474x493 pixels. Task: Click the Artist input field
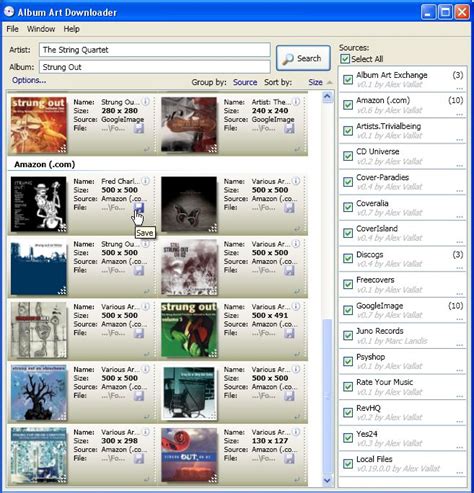pyautogui.click(x=155, y=50)
